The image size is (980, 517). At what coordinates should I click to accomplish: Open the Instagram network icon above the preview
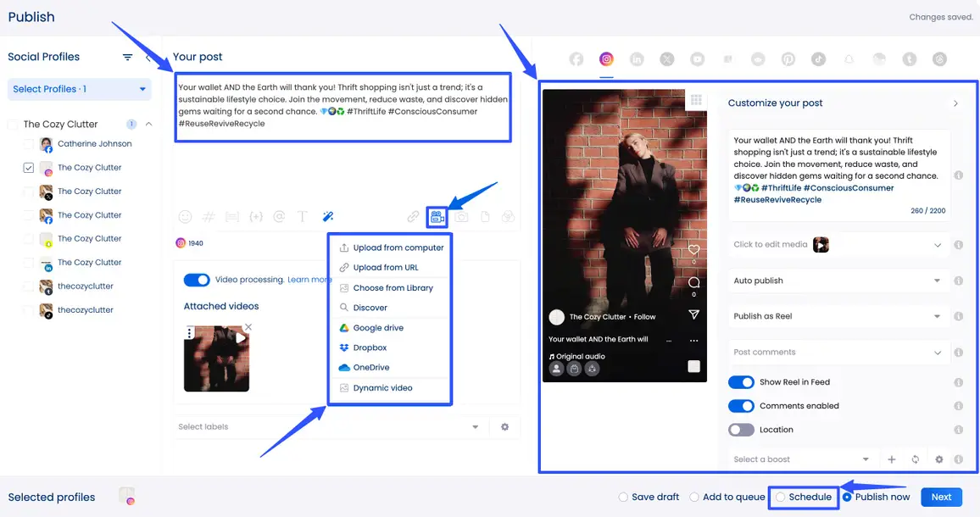[x=606, y=59]
